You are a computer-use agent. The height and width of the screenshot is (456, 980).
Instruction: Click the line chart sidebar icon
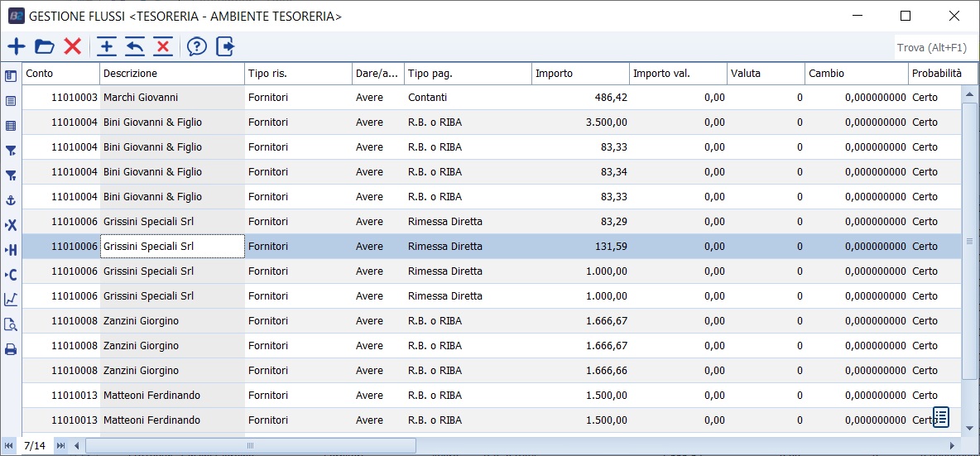coord(12,300)
